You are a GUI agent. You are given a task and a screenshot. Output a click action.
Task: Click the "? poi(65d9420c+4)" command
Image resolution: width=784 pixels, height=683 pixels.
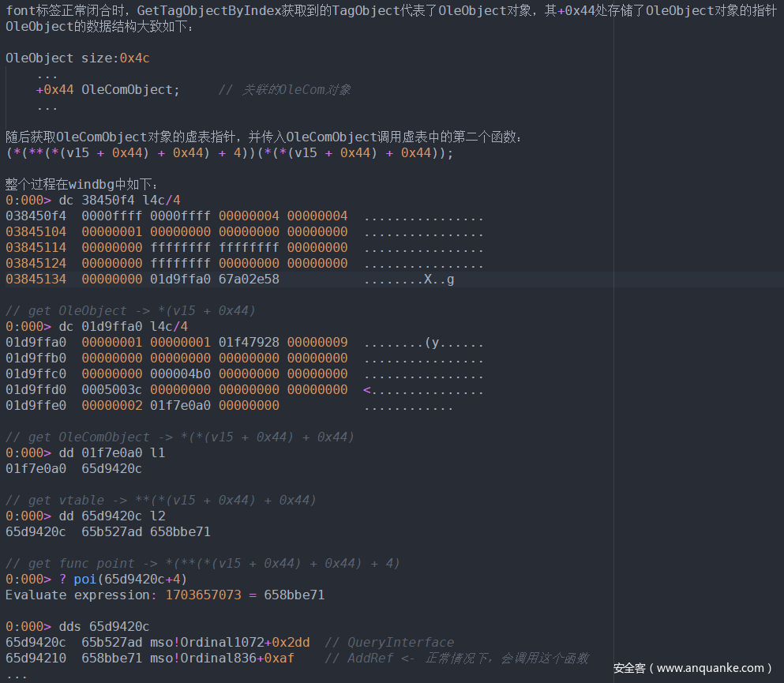[x=122, y=580]
